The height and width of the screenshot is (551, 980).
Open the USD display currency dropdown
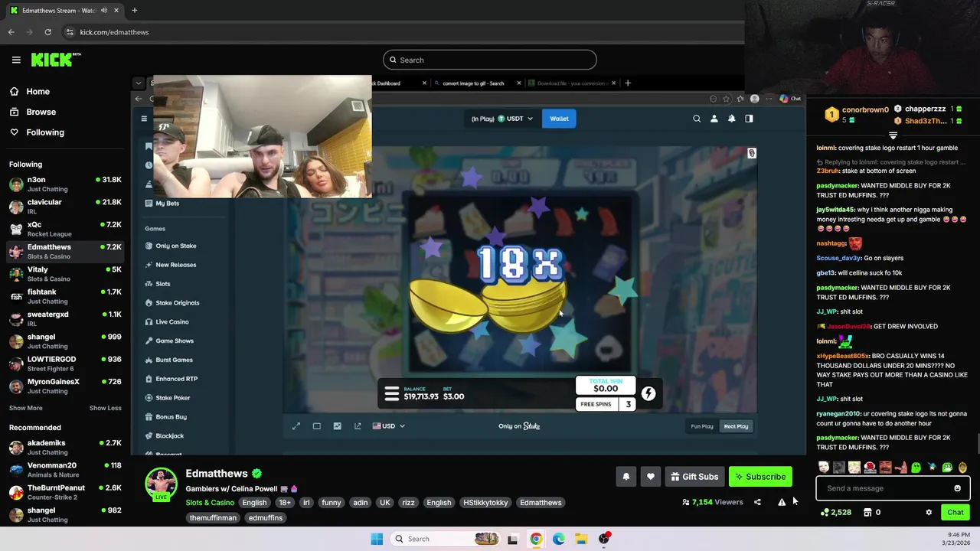click(x=389, y=426)
